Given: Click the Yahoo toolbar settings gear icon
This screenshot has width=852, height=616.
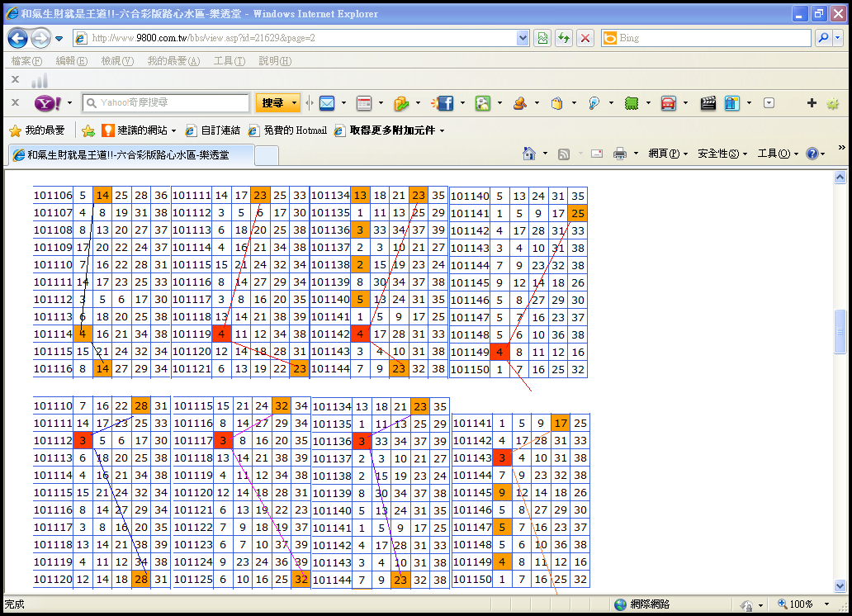Looking at the screenshot, I should tap(832, 103).
